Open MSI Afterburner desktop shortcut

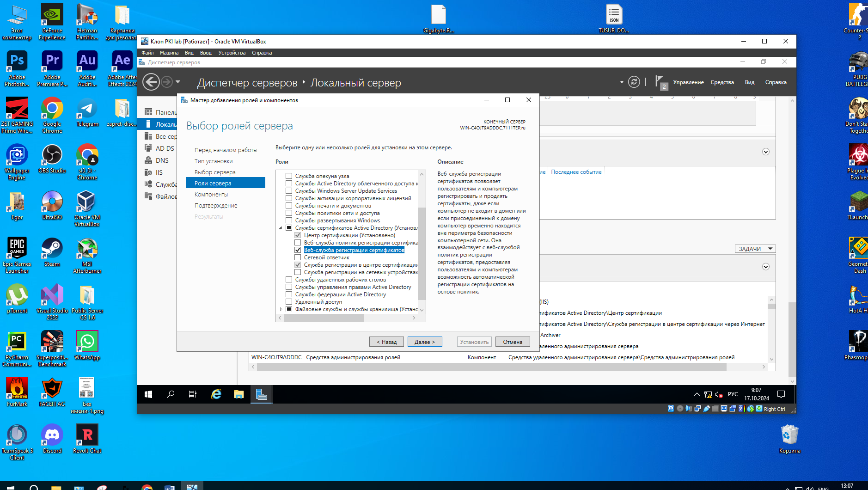87,256
